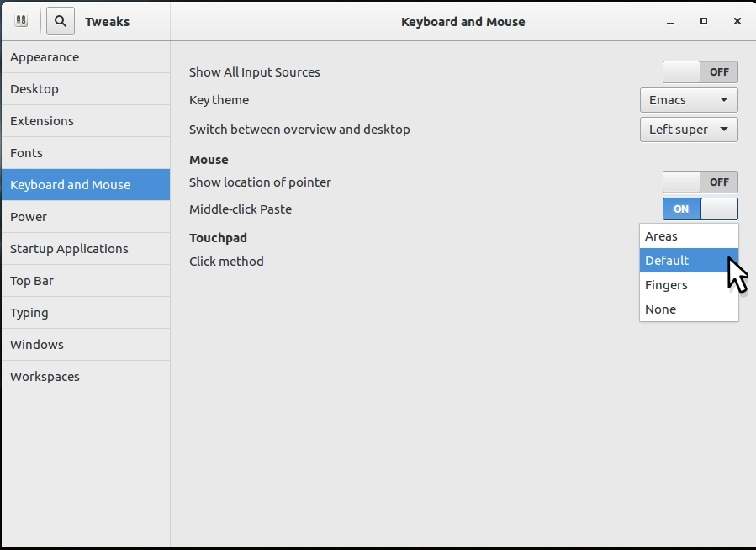This screenshot has width=756, height=550.
Task: Navigate to the Workspaces section
Action: (x=85, y=377)
